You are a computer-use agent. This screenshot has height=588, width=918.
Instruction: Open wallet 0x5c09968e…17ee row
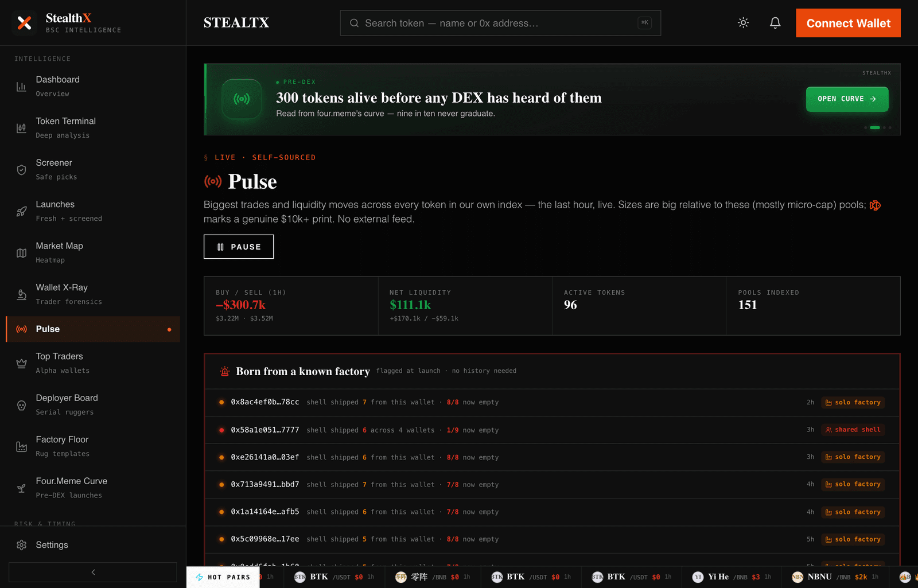tap(552, 539)
